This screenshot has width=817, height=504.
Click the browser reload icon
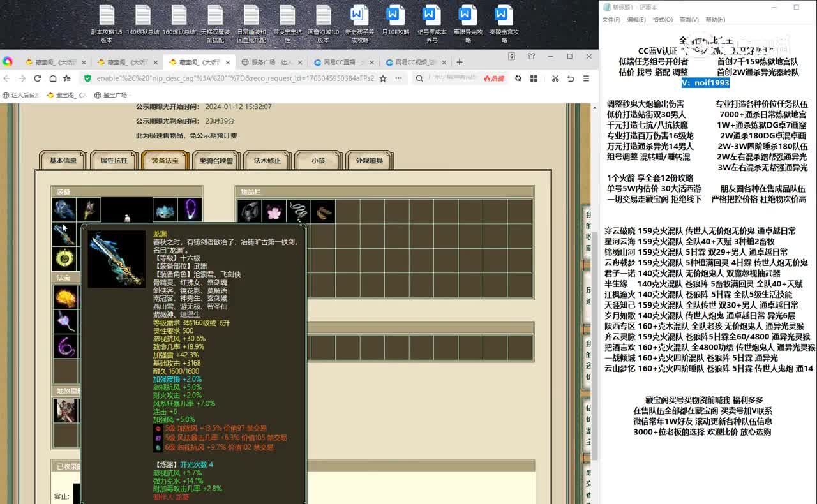click(37, 78)
